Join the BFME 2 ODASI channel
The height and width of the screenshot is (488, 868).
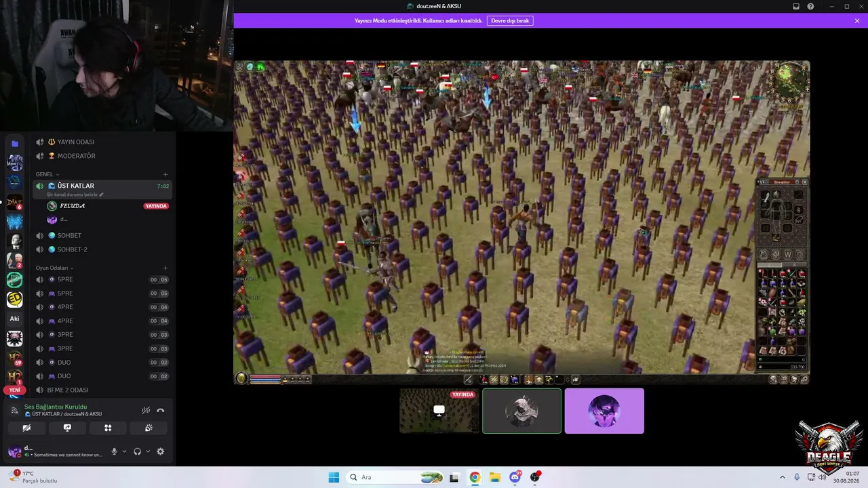click(102, 390)
